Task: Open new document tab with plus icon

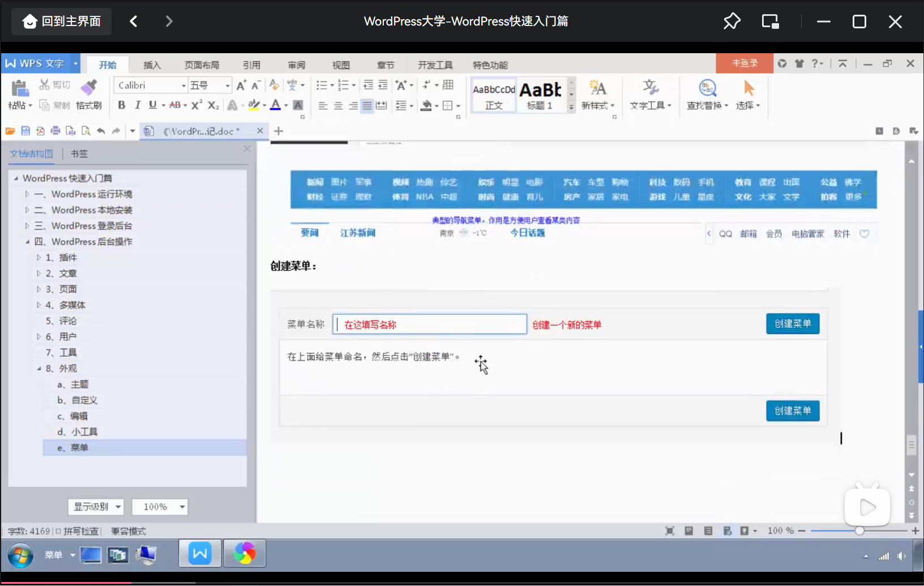Action: (279, 131)
